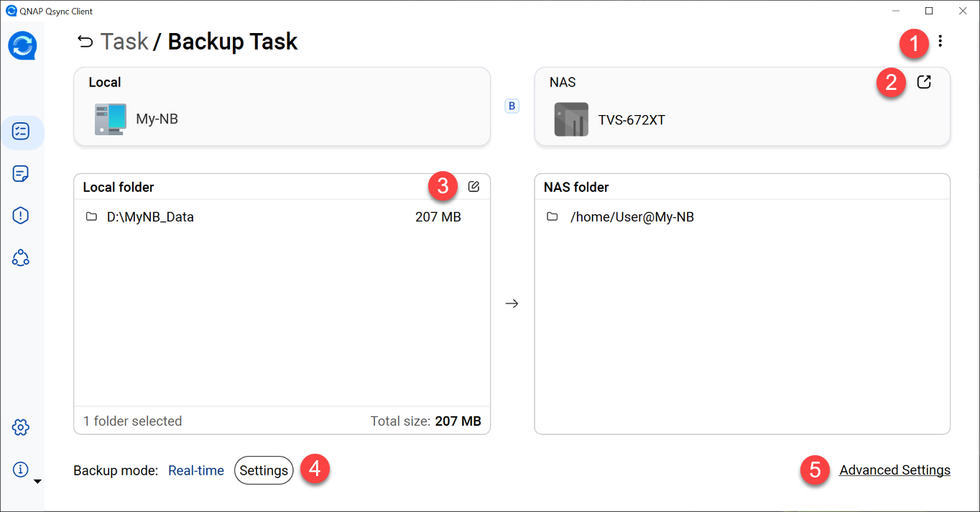
Task: Open NAS in external window icon
Action: coord(924,82)
